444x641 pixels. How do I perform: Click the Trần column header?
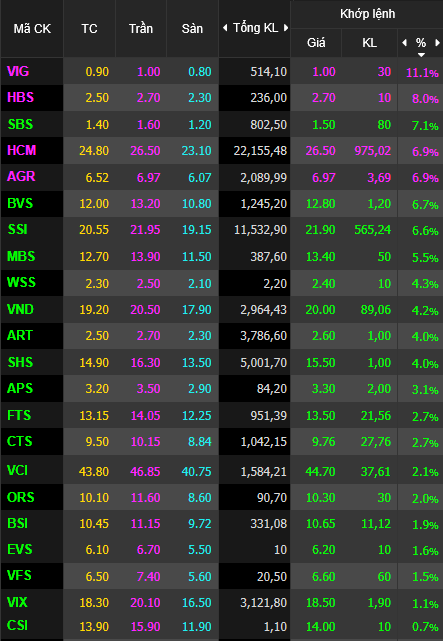click(141, 29)
